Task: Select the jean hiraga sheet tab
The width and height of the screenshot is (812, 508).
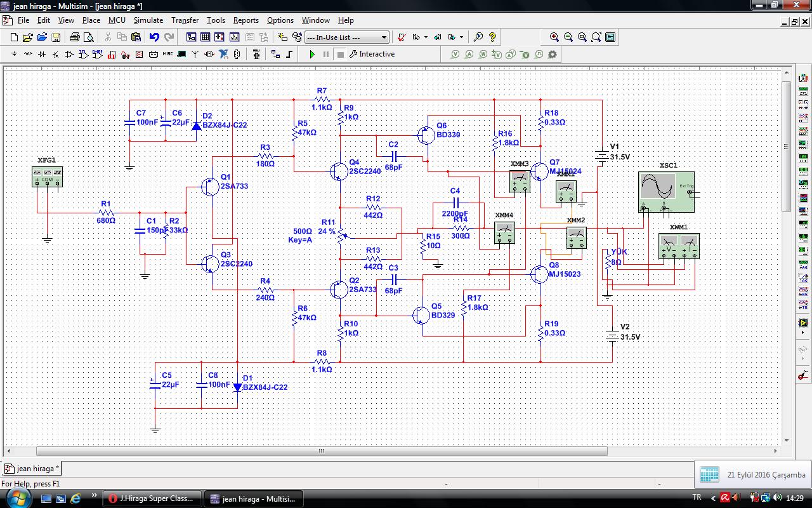Action: (x=33, y=469)
